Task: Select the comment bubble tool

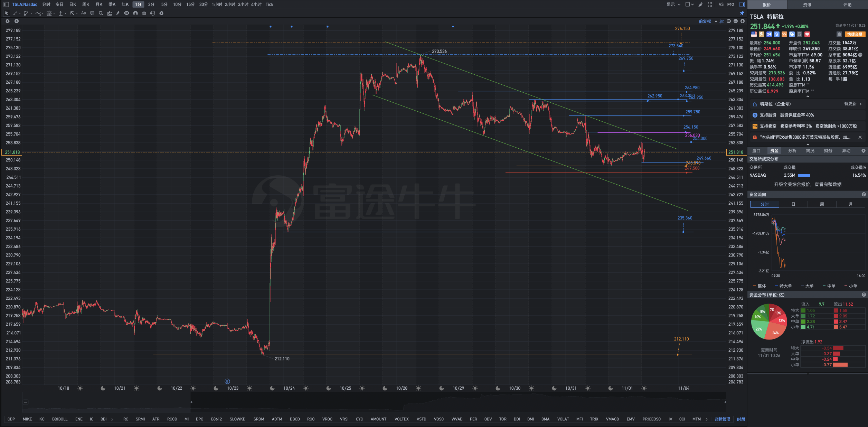Action: (x=92, y=13)
